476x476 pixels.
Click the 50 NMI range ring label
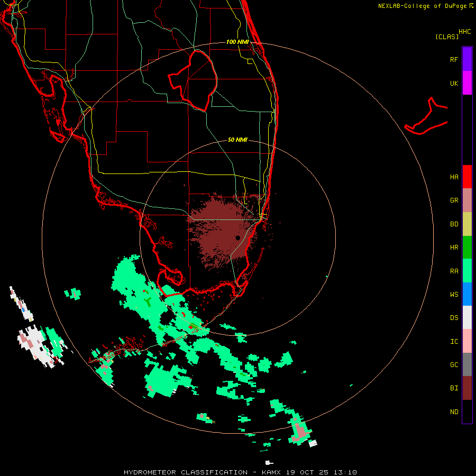(x=237, y=140)
